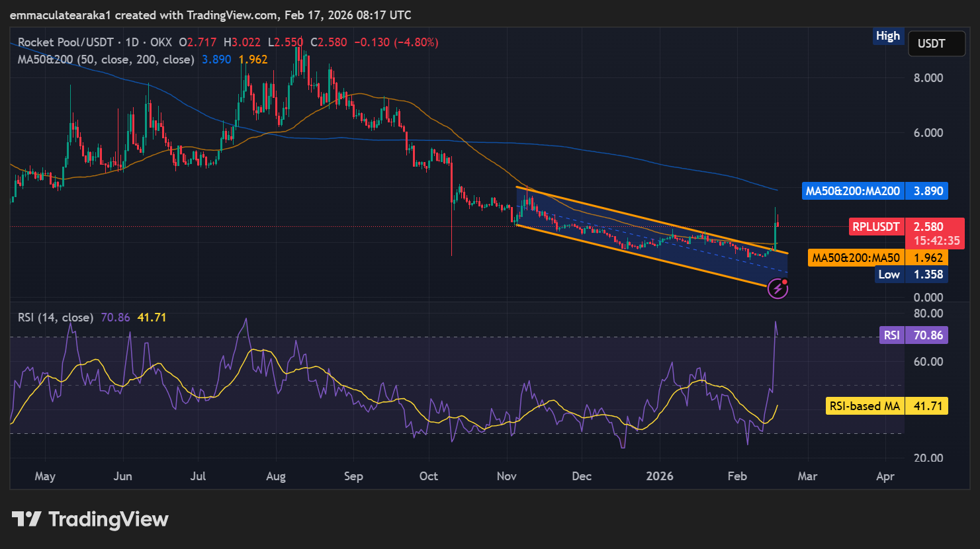Image resolution: width=980 pixels, height=549 pixels.
Task: Click the Aug label on time axis
Action: (276, 476)
